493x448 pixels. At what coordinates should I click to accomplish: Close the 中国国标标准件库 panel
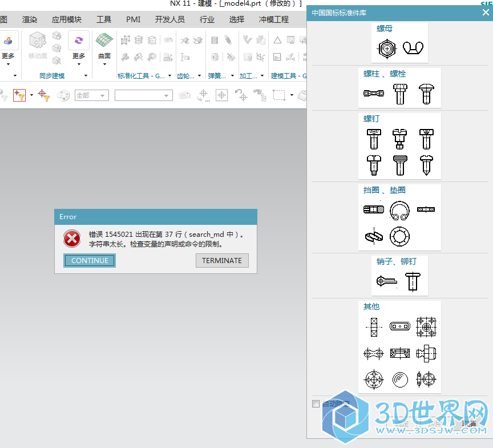point(486,12)
